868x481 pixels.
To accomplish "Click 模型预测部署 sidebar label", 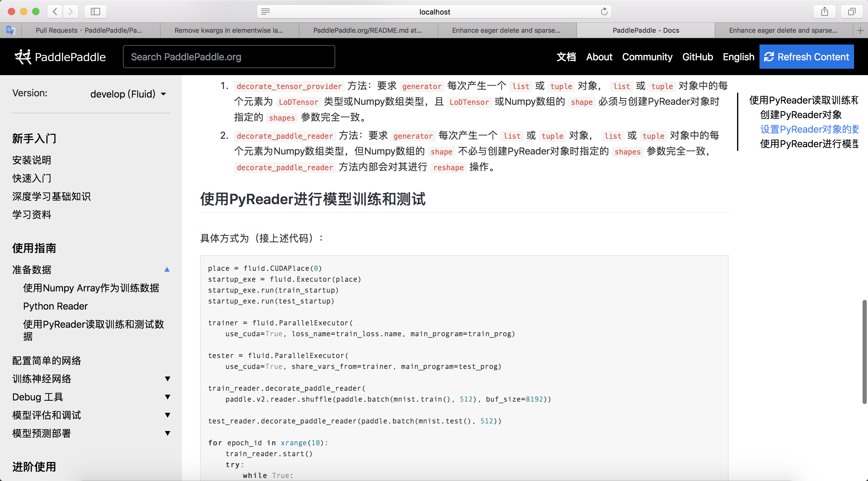I will (x=42, y=433).
